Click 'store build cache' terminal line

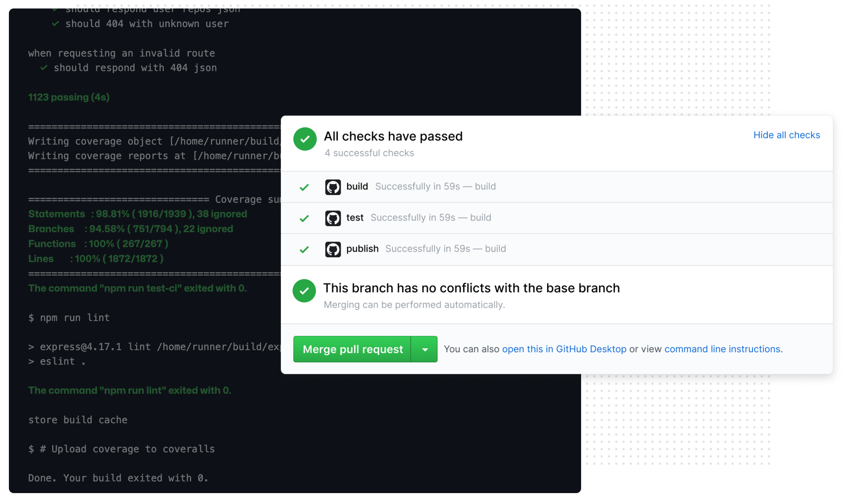tap(78, 420)
